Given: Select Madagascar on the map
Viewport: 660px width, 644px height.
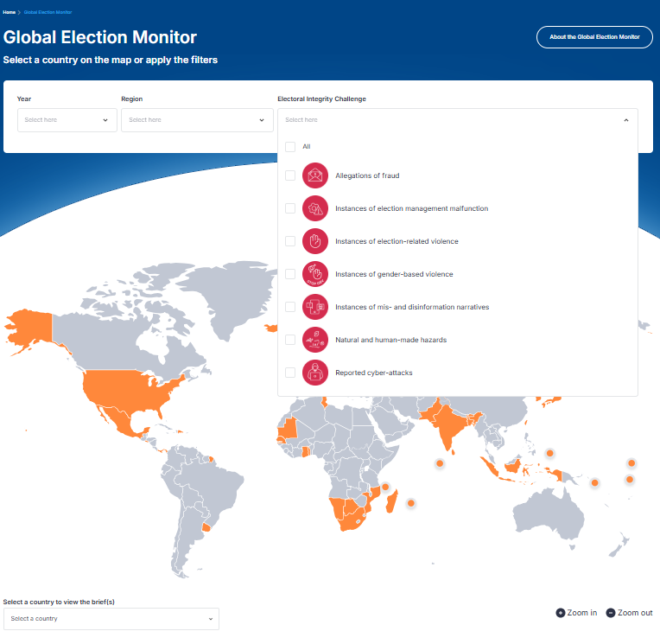Looking at the screenshot, I should pos(391,501).
